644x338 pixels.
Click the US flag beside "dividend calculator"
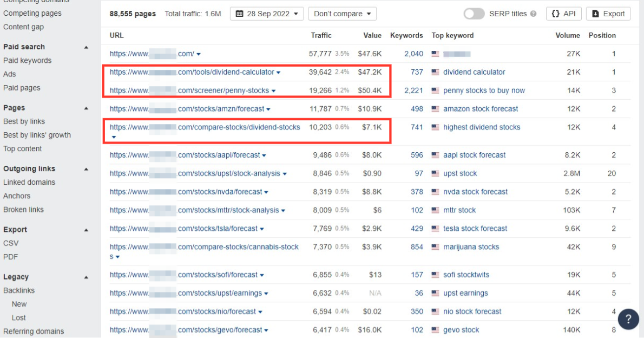pyautogui.click(x=436, y=71)
